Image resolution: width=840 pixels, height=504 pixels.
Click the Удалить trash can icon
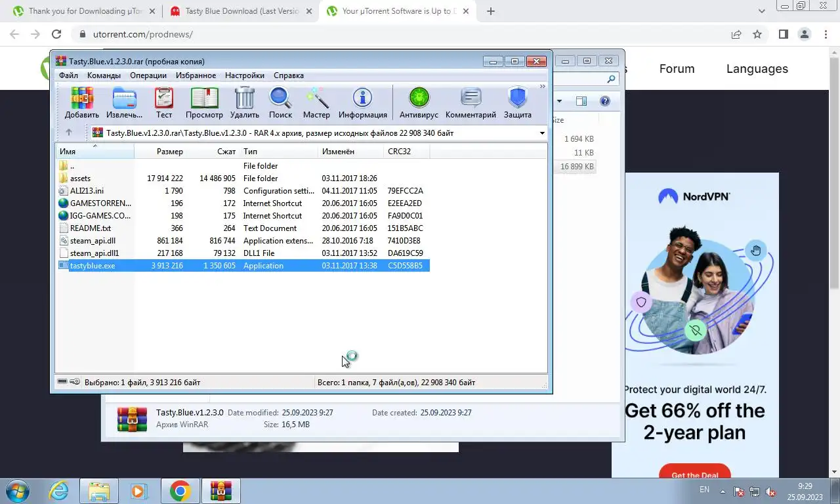click(x=245, y=103)
